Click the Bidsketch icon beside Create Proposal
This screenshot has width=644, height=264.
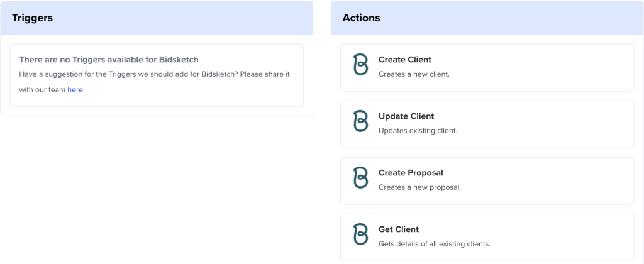pos(360,179)
